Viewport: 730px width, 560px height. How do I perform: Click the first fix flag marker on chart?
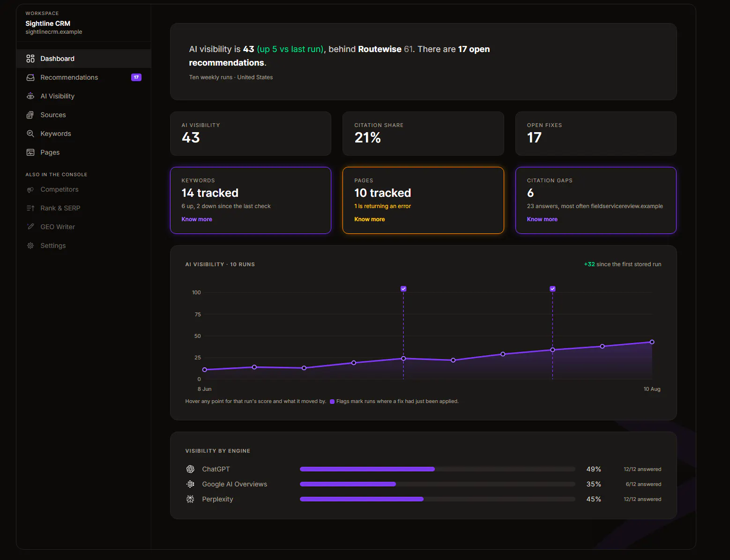tap(403, 289)
